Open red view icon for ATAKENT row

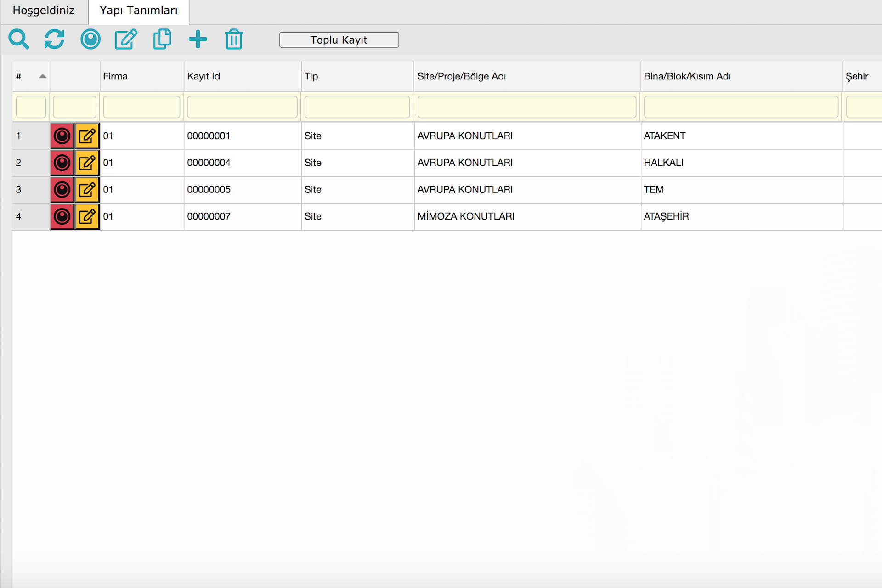coord(62,136)
